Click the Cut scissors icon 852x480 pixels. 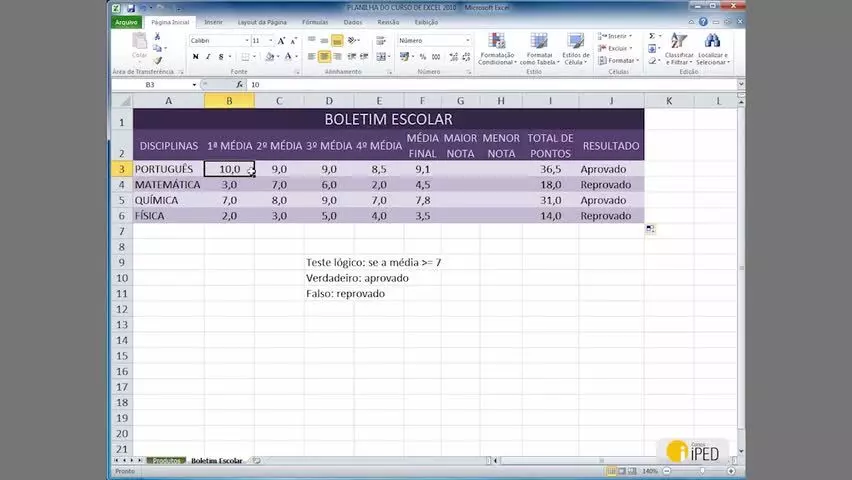tap(157, 36)
